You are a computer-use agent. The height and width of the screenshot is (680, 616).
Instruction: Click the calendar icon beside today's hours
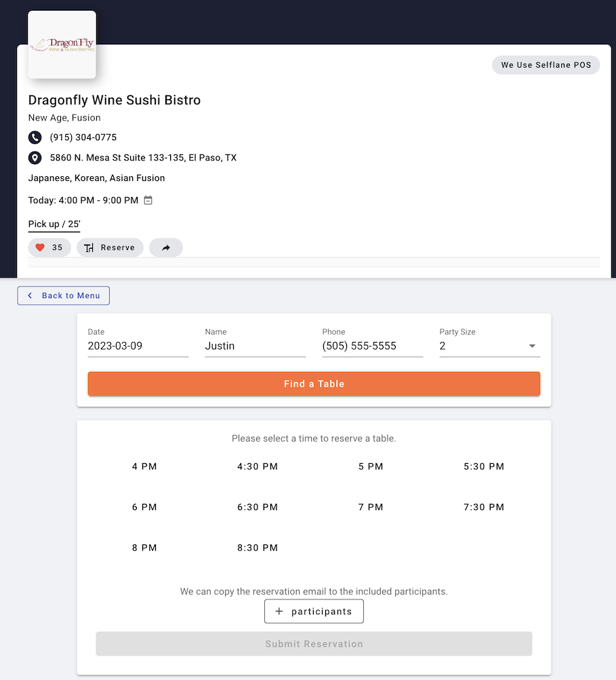tap(148, 200)
